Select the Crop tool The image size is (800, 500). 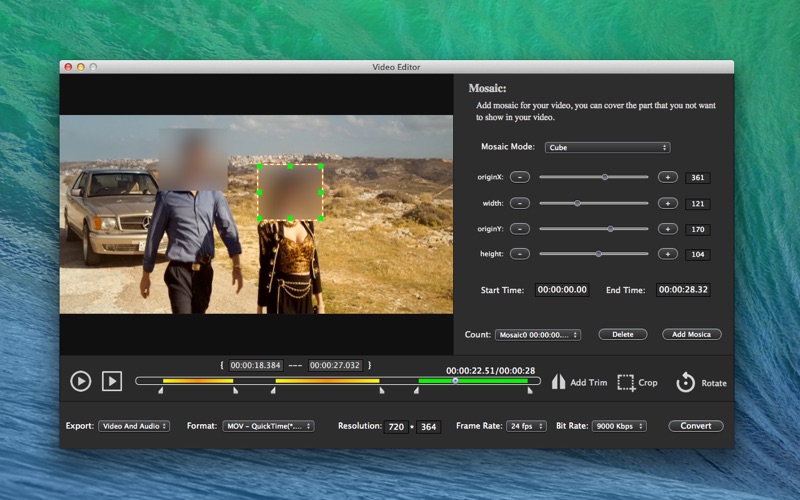click(627, 382)
